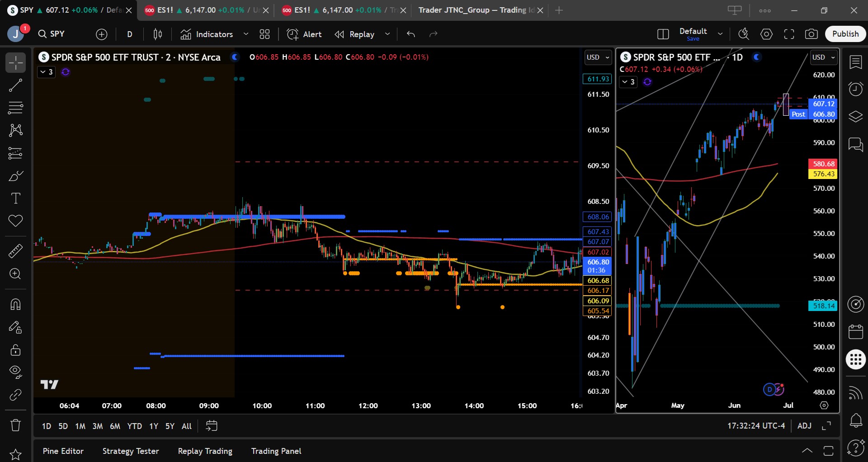868x462 pixels.
Task: Set chart range to 5D
Action: [63, 426]
